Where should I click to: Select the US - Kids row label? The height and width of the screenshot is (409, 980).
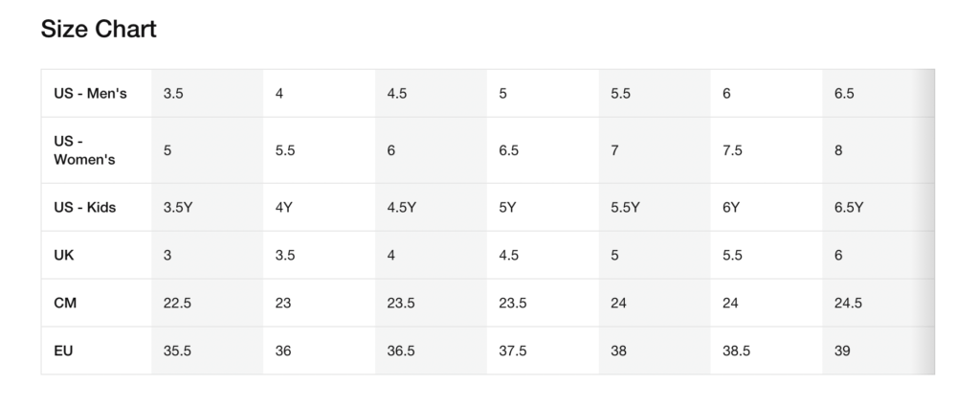pyautogui.click(x=85, y=207)
